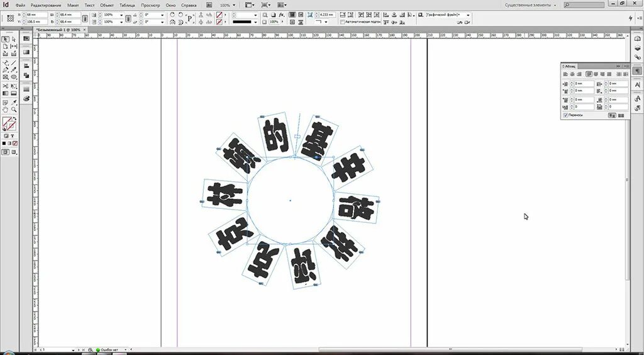The height and width of the screenshot is (355, 644).
Task: Click the X position field
Action: [x=36, y=15]
